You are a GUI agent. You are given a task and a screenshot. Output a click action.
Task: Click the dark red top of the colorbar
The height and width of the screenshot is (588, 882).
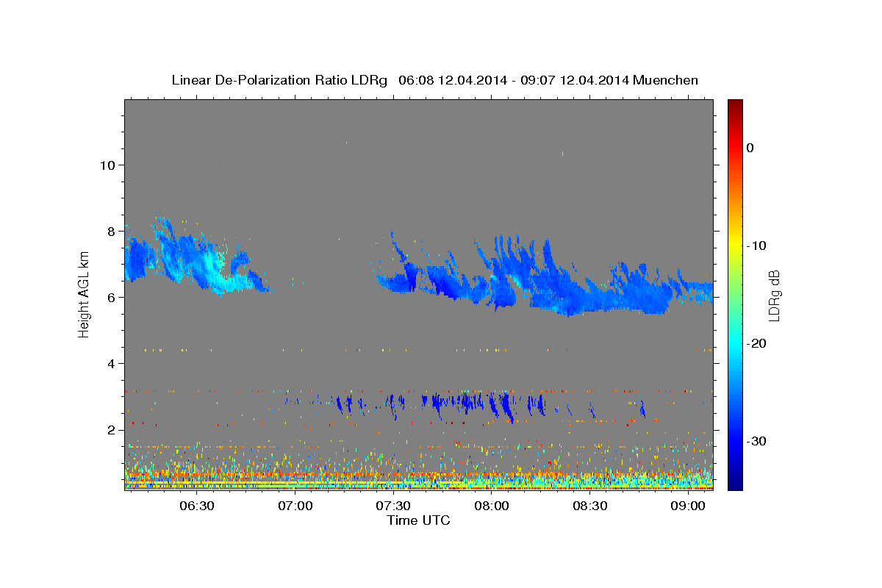pyautogui.click(x=735, y=105)
